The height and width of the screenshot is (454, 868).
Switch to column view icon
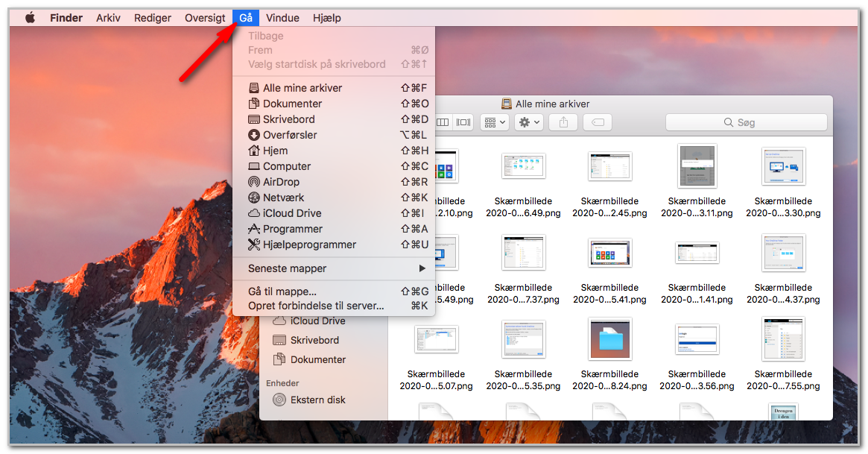coord(443,122)
